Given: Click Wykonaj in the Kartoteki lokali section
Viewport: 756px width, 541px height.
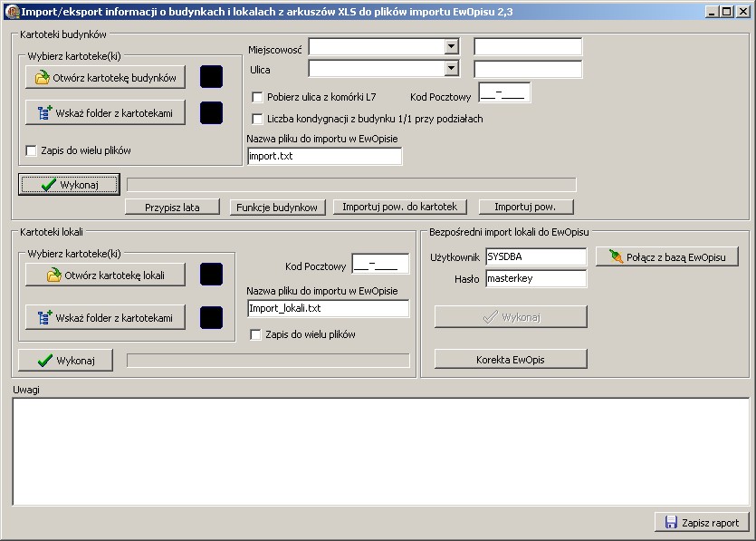Looking at the screenshot, I should tap(65, 361).
